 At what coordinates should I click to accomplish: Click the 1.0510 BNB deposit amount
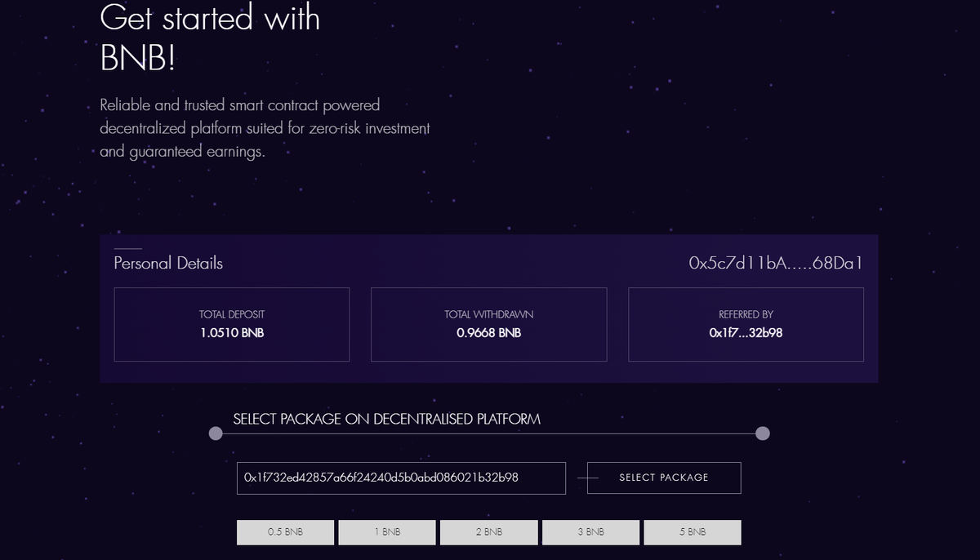232,333
